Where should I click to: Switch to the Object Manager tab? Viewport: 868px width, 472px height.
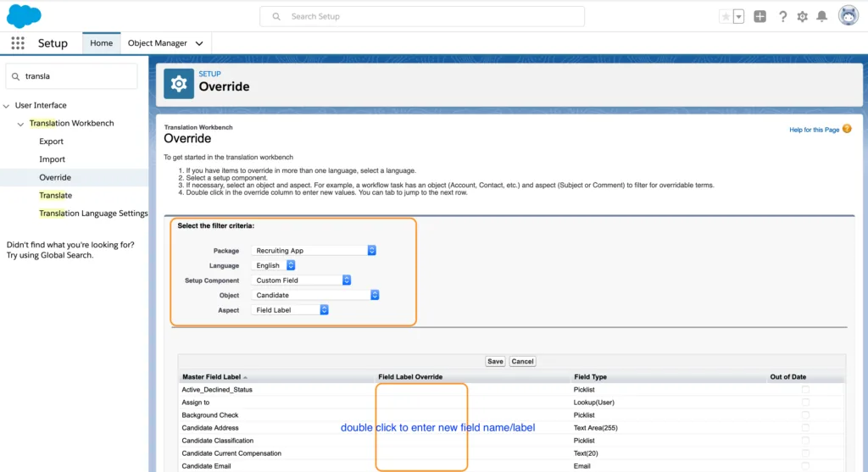coord(165,43)
